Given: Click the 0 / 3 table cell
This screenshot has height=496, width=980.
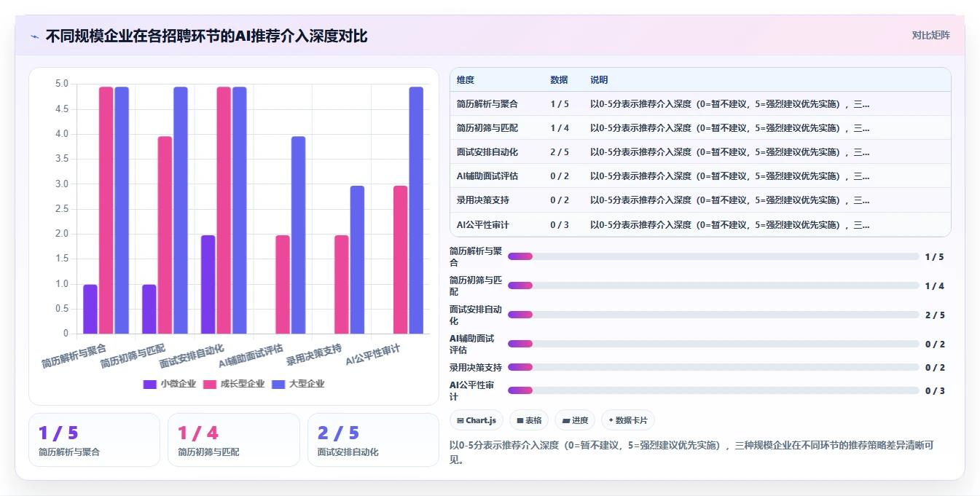Looking at the screenshot, I should click(560, 225).
